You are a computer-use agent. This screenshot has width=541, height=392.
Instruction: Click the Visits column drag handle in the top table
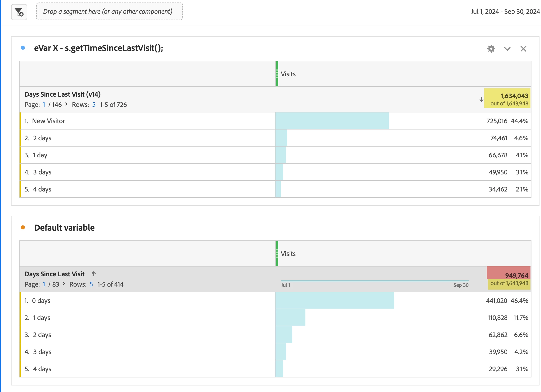click(277, 74)
